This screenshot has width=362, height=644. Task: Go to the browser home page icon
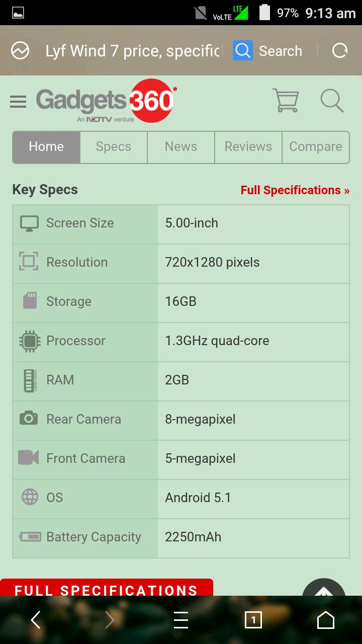coord(326,620)
